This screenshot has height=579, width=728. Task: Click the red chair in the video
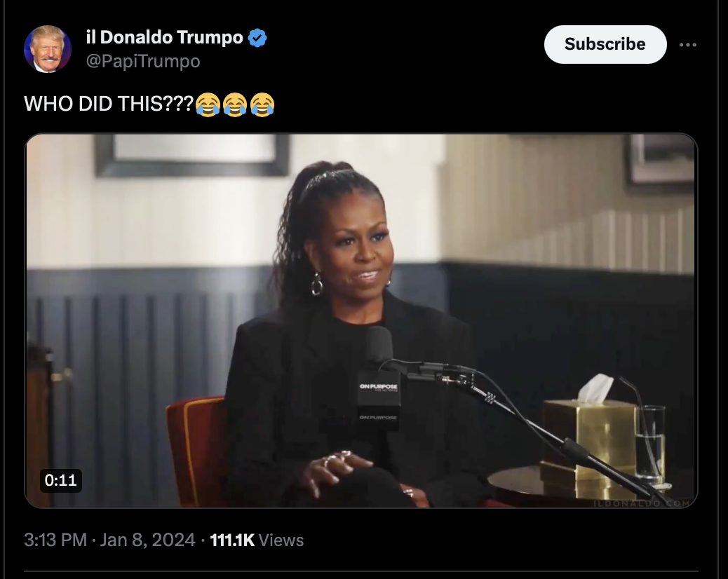click(197, 450)
